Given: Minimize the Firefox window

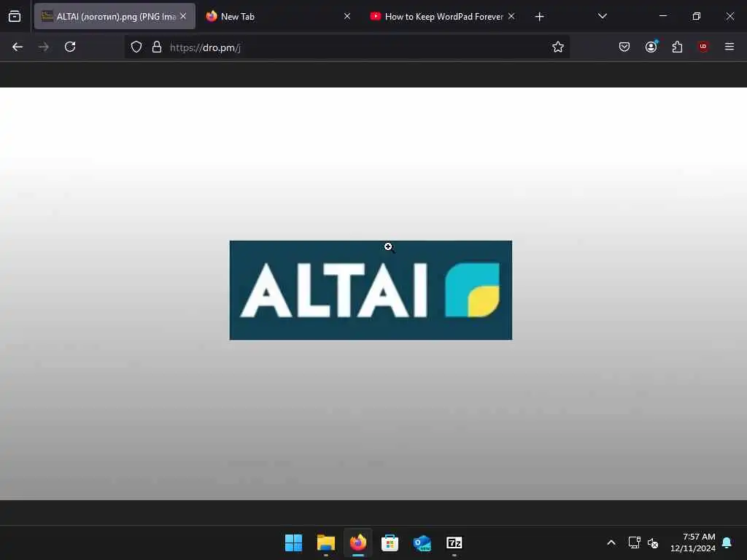Looking at the screenshot, I should pos(662,16).
